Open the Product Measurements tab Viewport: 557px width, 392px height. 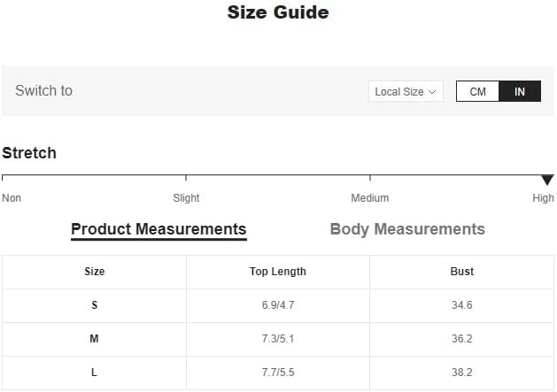[159, 229]
